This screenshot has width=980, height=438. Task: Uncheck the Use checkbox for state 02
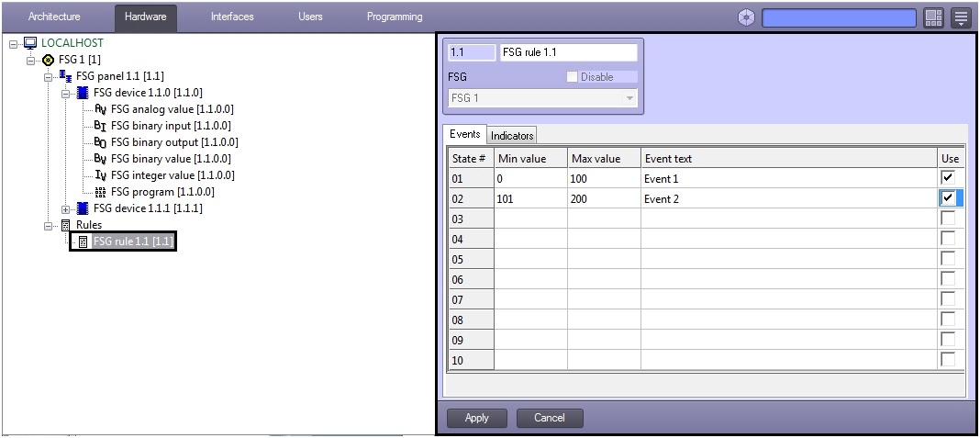click(x=948, y=198)
